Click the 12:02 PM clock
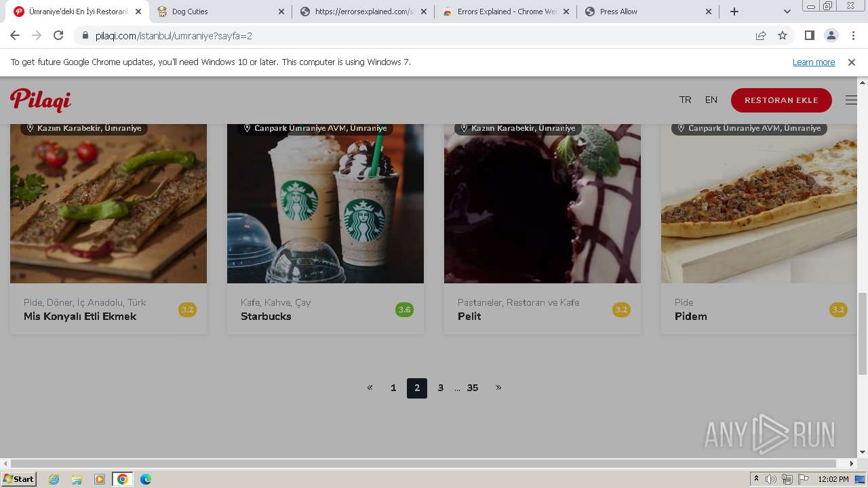Viewport: 868px width, 488px height. [x=833, y=479]
